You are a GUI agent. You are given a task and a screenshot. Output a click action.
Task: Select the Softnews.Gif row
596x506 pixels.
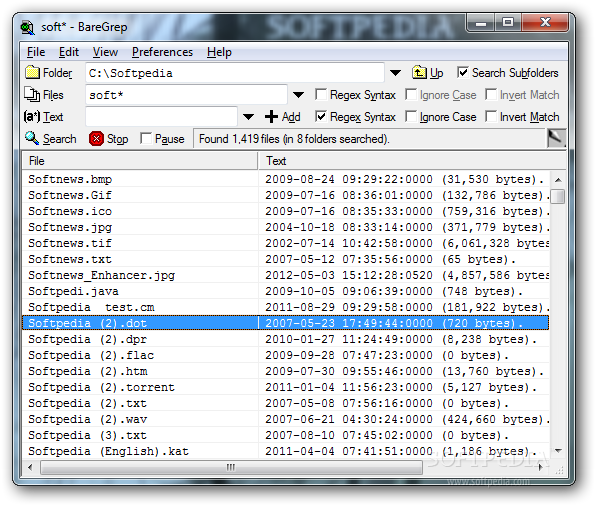285,195
